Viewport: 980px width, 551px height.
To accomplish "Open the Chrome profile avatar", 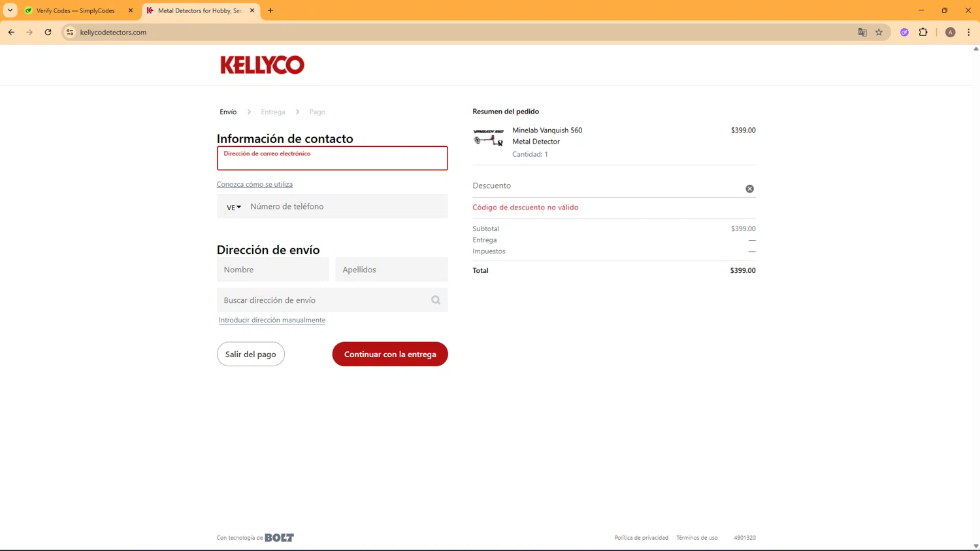I will coord(951,32).
